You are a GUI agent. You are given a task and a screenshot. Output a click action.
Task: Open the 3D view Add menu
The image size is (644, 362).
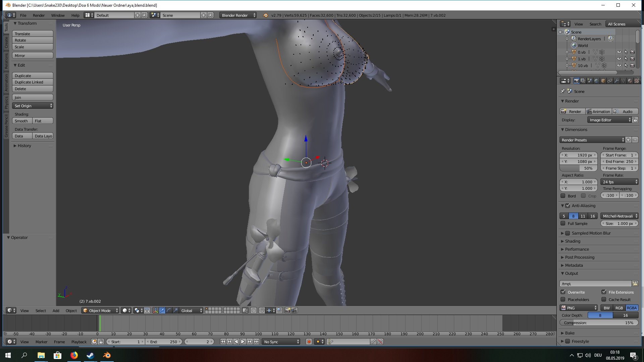(56, 310)
